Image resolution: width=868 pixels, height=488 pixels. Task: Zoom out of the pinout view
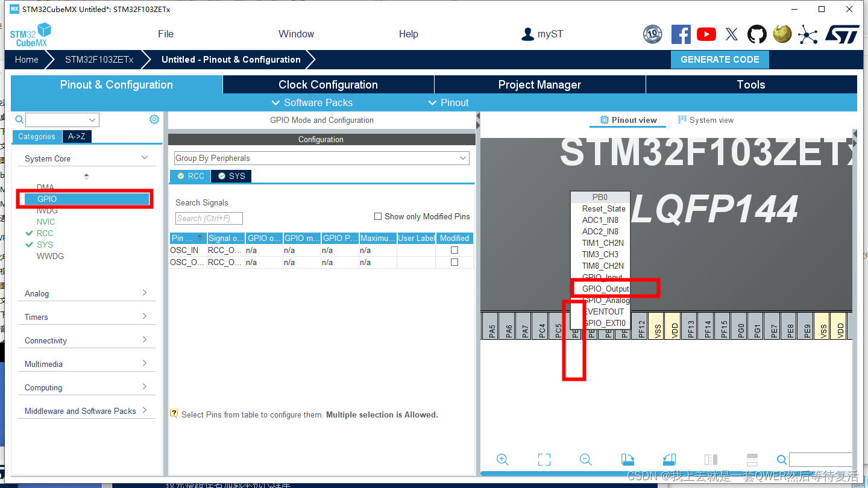point(586,460)
